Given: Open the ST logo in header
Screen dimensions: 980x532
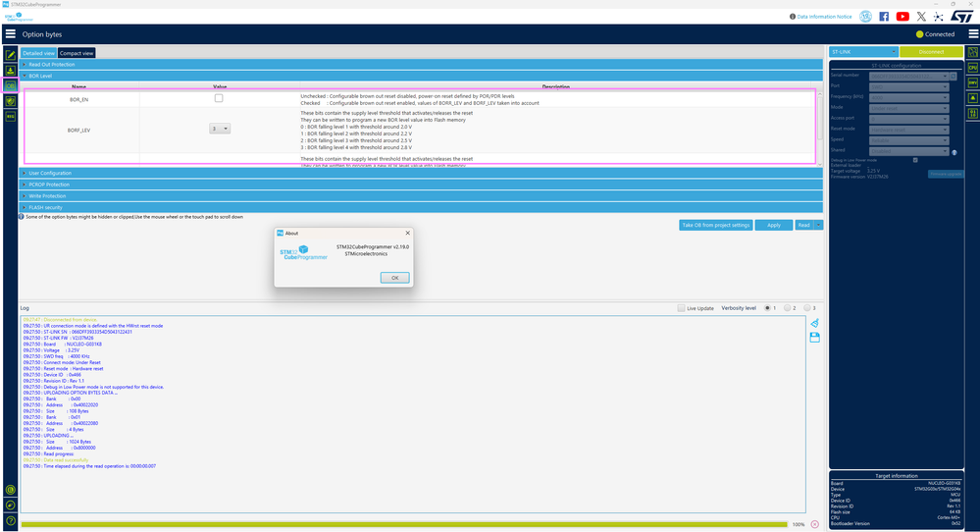Looking at the screenshot, I should pyautogui.click(x=962, y=17).
